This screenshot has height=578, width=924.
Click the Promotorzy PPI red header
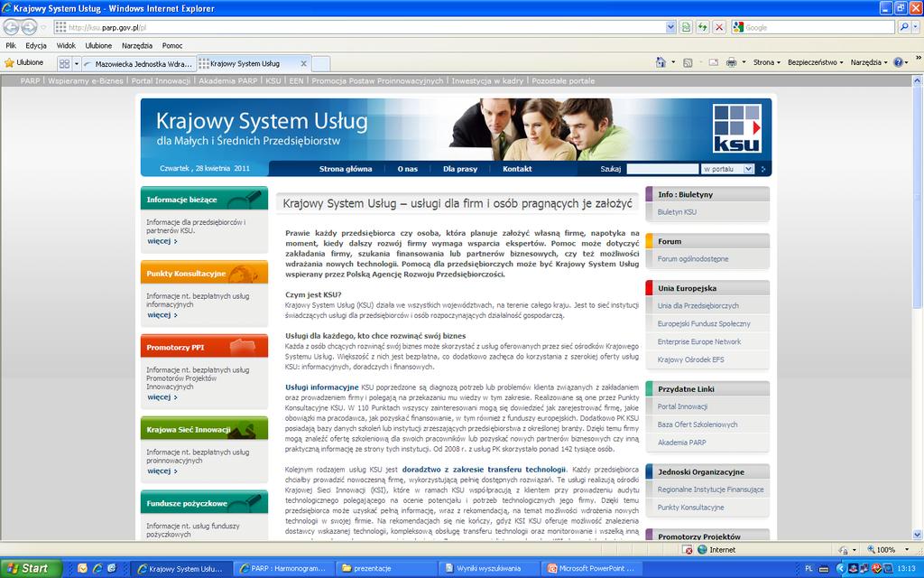tap(204, 346)
